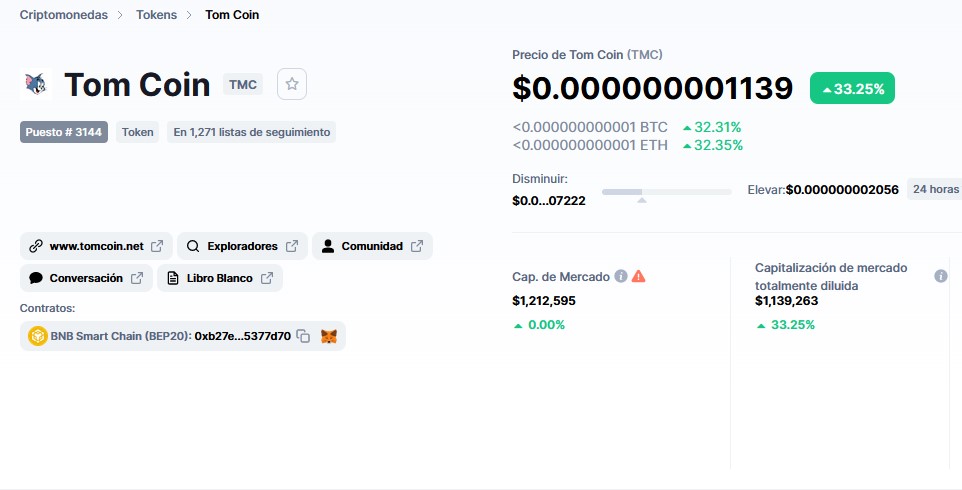Screen dimensions: 962x490
Task: Click the BNB Smart Chain logo
Action: click(x=38, y=337)
